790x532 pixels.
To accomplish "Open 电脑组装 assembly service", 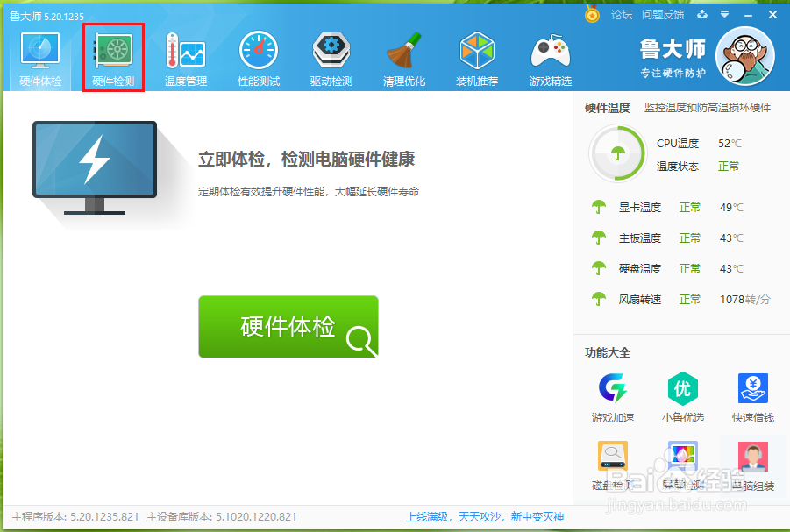I will 751,455.
